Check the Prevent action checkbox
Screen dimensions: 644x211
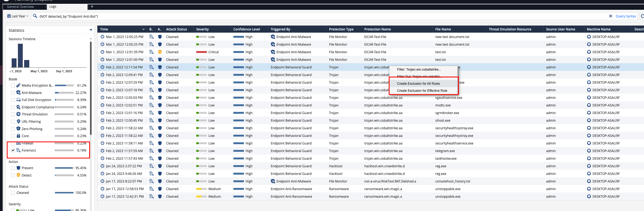point(13,168)
